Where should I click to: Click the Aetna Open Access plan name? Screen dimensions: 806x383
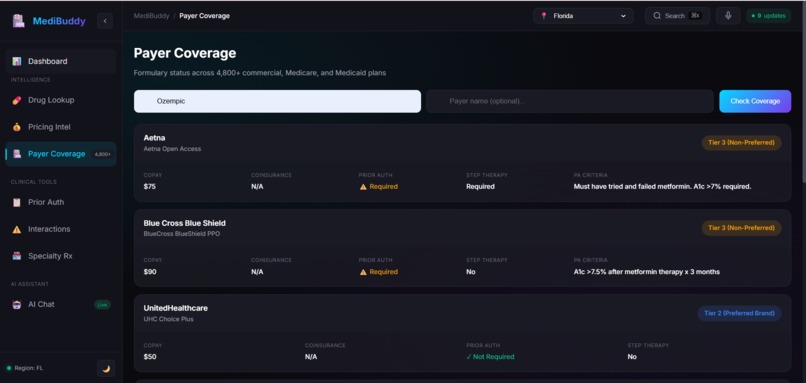(x=172, y=149)
